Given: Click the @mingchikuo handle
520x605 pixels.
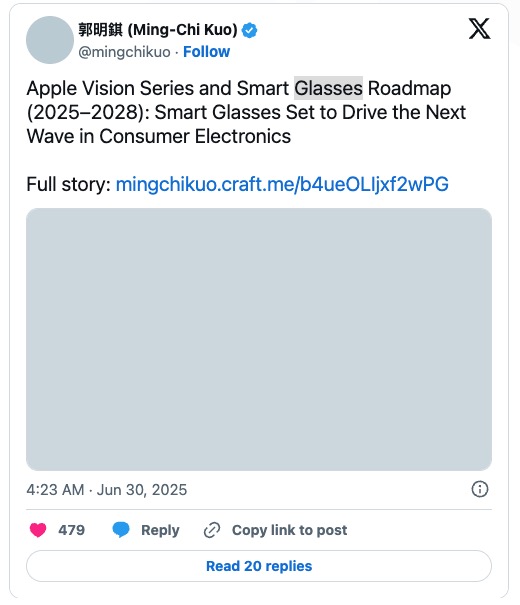Looking at the screenshot, I should (x=124, y=52).
